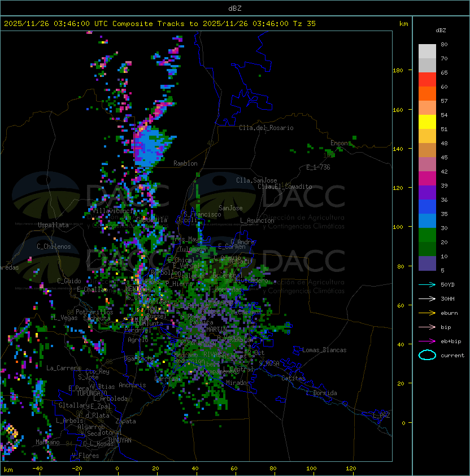Click the 'Mirador' map label
Image resolution: width=470 pixels, height=476 pixels.
(238, 383)
